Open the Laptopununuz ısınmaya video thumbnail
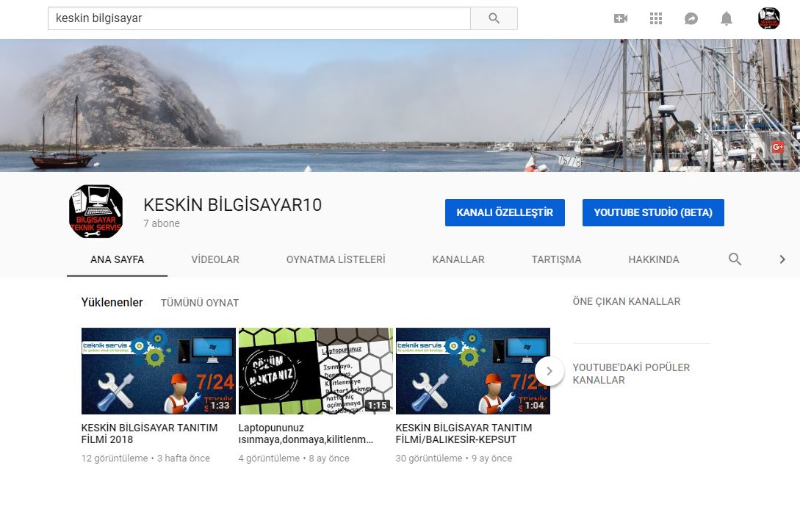The image size is (800, 532). pos(315,371)
